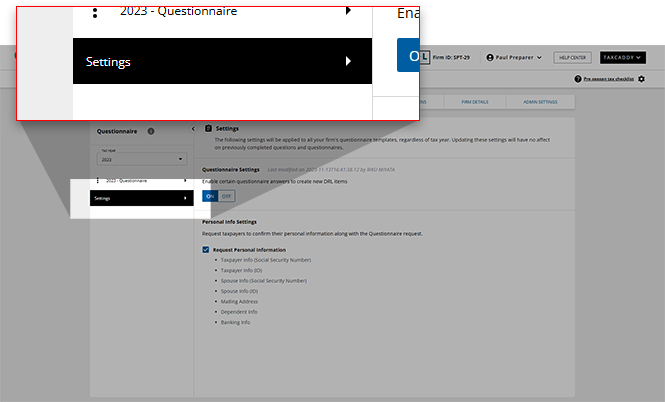Open the 2023 Questionnaire three-dot menu
Image resolution: width=665 pixels, height=402 pixels.
(97, 181)
